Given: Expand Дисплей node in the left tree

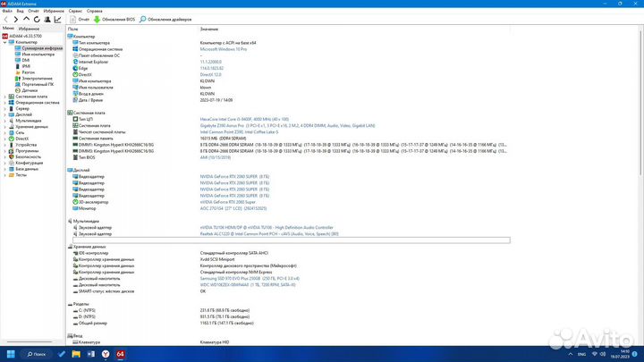Looking at the screenshot, I should point(5,114).
